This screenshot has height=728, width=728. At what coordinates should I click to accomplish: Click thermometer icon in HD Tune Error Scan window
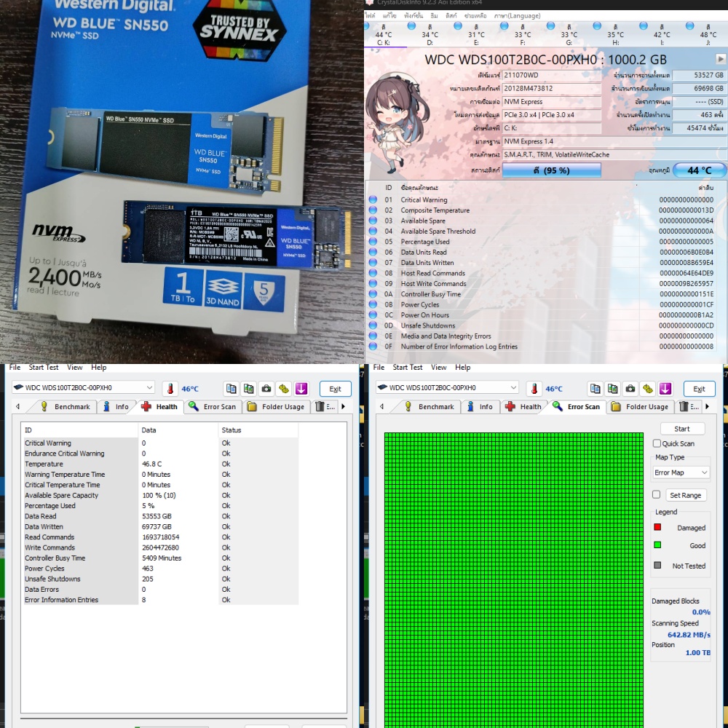point(534,389)
